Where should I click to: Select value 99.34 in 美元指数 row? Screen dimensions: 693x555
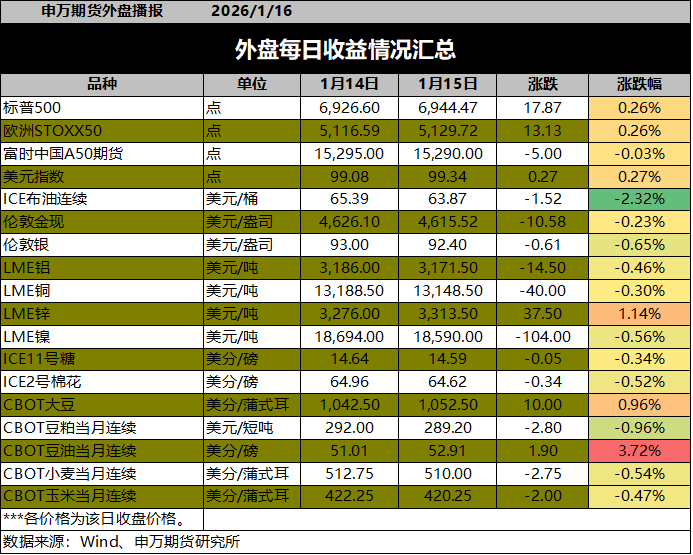pyautogui.click(x=447, y=177)
